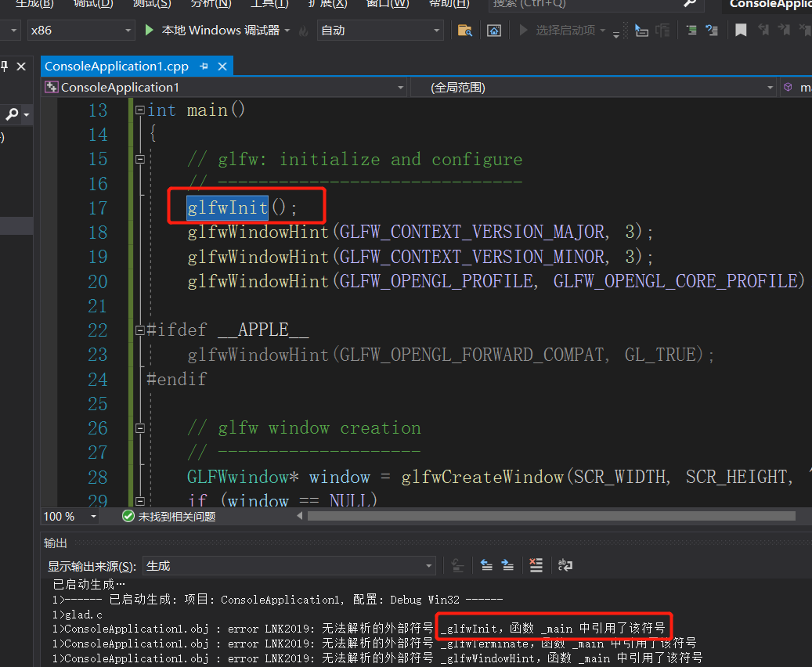812x667 pixels.
Task: Click the editor horizontal scrollbar
Action: [551, 516]
